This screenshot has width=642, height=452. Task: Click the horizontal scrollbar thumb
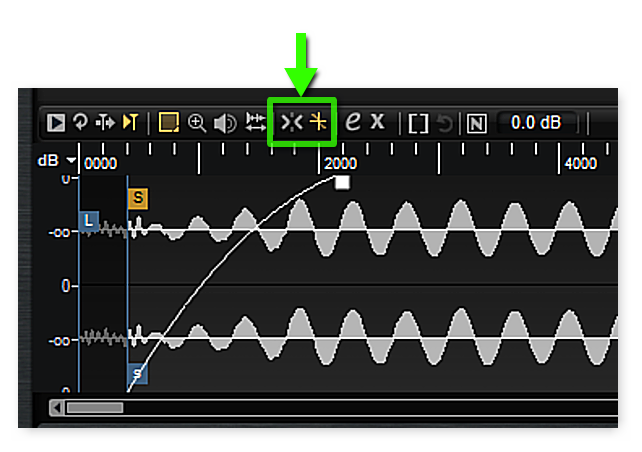tap(95, 408)
